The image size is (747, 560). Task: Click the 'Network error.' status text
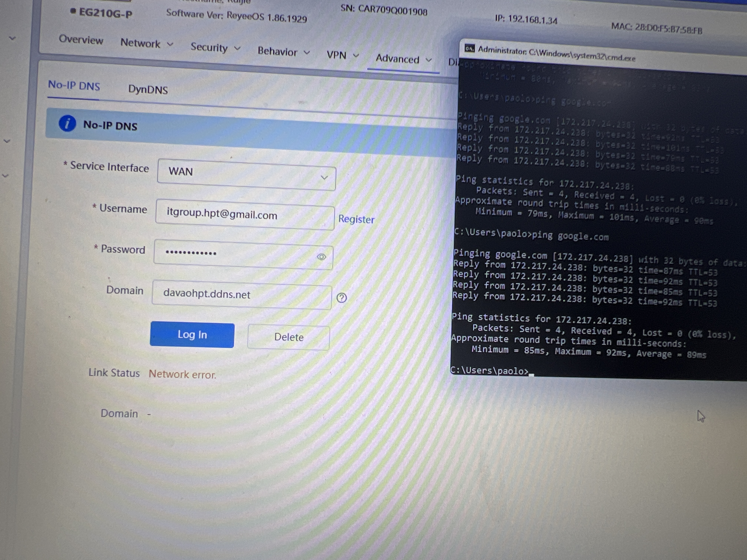[x=182, y=374]
